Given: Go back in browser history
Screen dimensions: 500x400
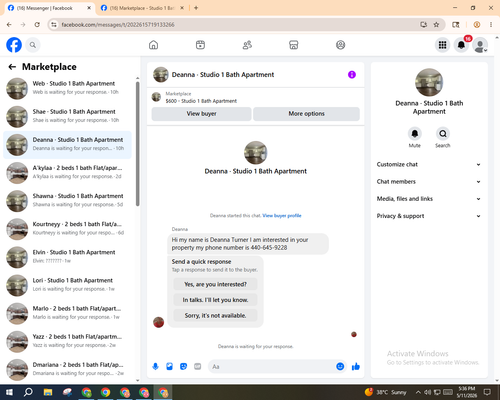Looking at the screenshot, I should tap(9, 25).
